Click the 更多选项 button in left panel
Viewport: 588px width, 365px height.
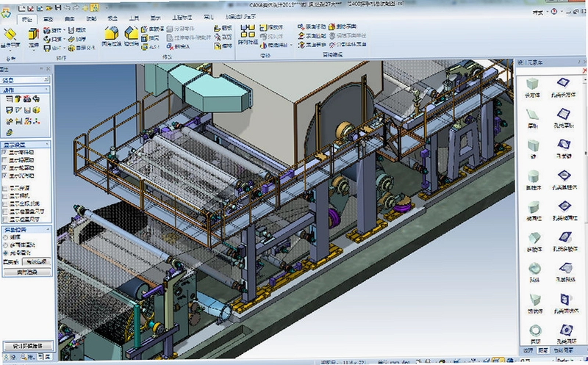pos(27,272)
